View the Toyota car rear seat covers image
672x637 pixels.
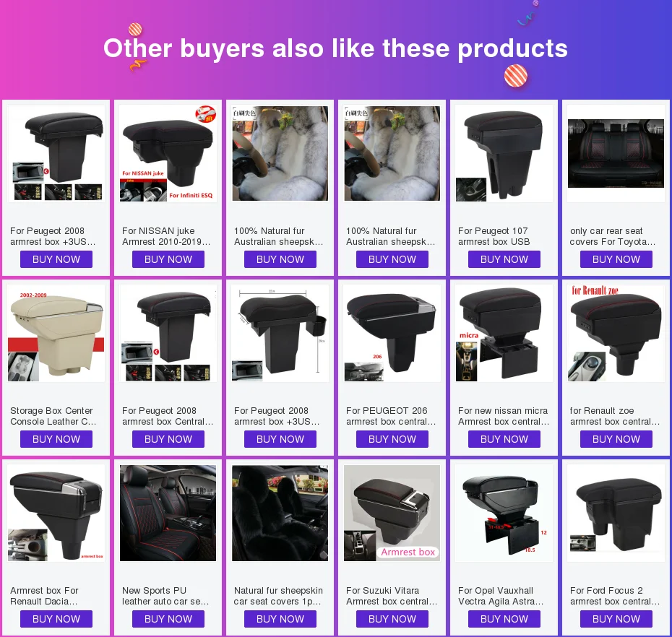[x=616, y=153]
